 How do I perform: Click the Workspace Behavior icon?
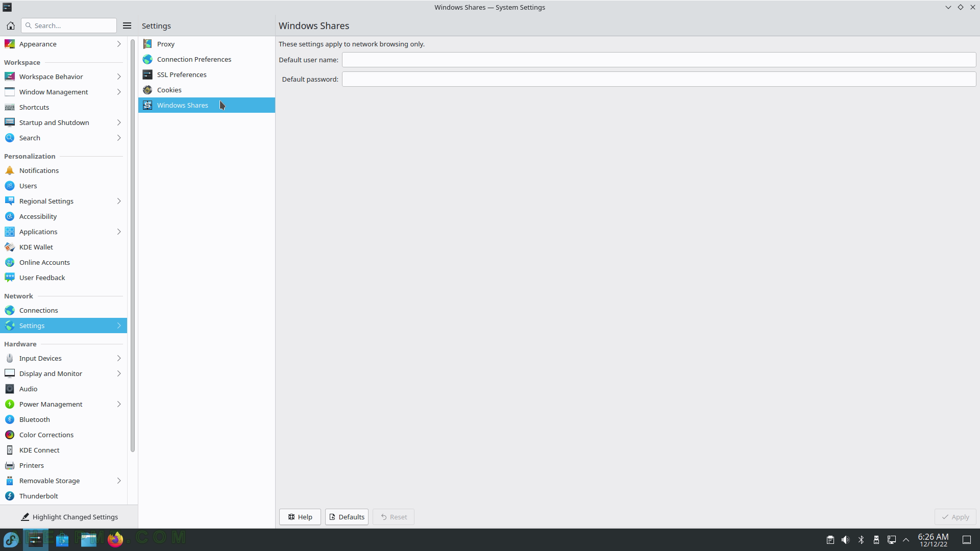[10, 77]
